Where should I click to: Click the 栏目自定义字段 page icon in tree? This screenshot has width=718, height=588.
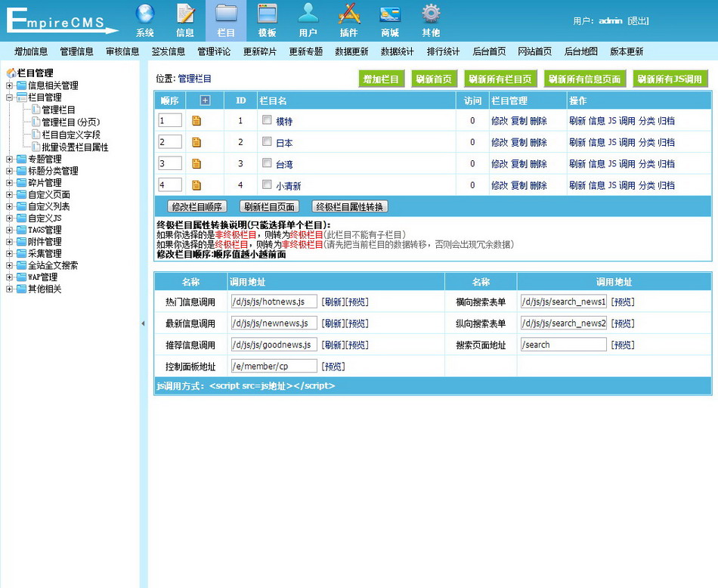coord(36,135)
